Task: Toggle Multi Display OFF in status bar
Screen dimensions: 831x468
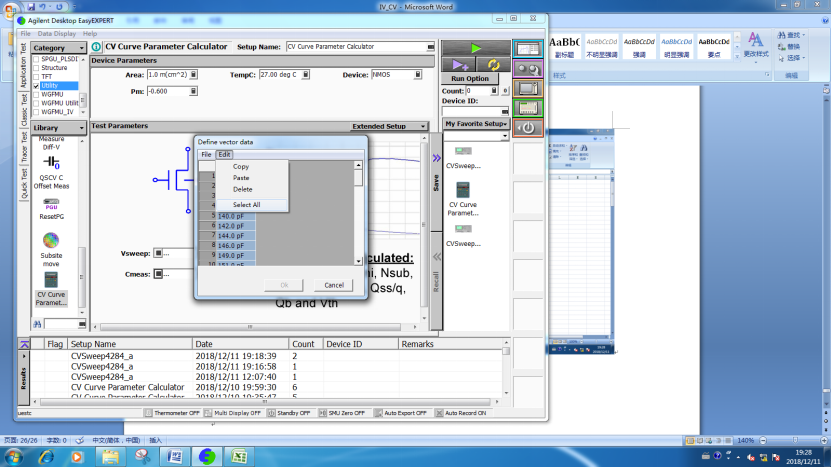Action: (233, 413)
